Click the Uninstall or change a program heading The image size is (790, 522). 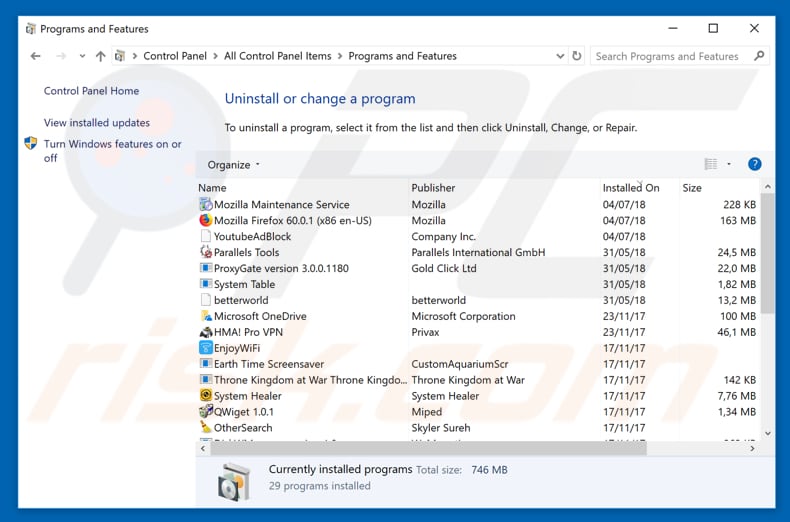[x=320, y=99]
